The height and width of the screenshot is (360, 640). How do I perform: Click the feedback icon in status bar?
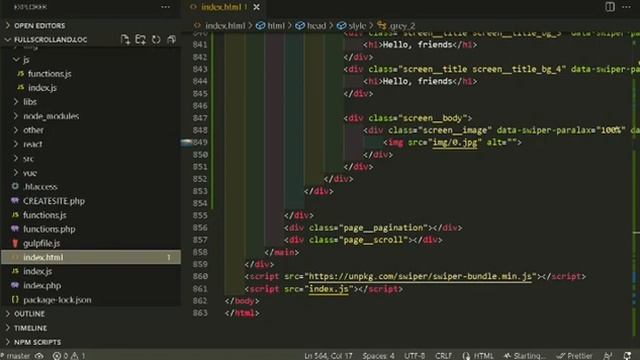point(608,356)
